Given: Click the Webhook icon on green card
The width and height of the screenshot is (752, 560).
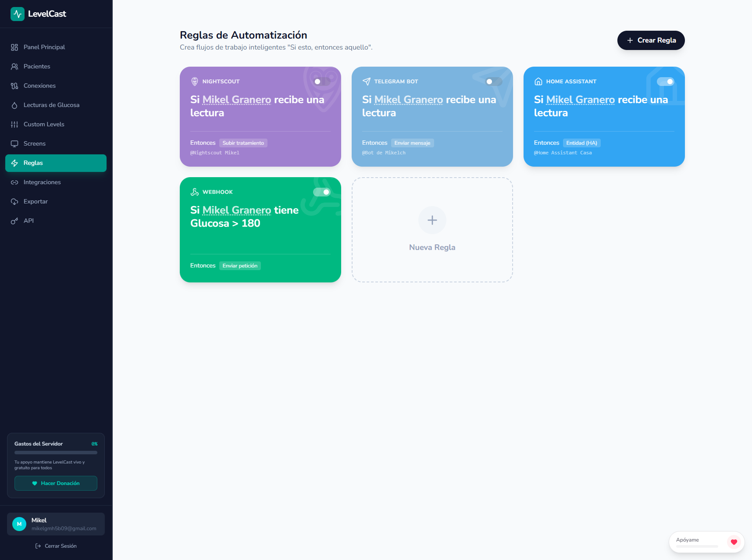Looking at the screenshot, I should [195, 192].
